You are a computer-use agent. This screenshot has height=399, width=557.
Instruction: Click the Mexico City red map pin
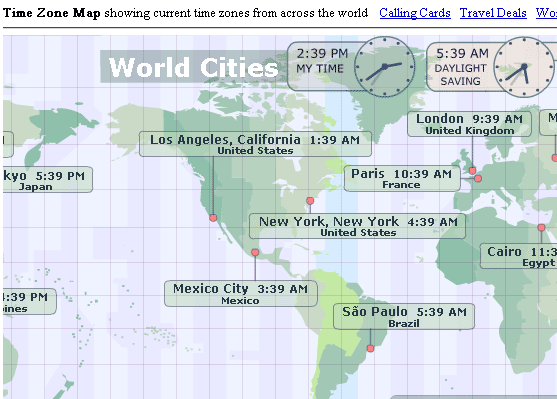click(255, 253)
